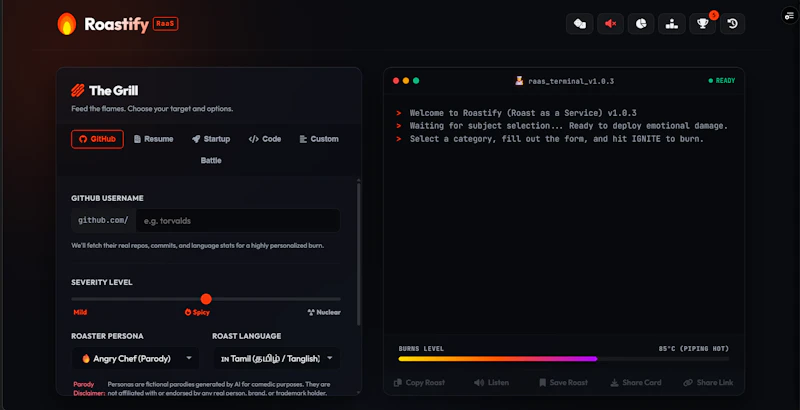Image resolution: width=800 pixels, height=410 pixels.
Task: Switch to the Custom tab
Action: (x=319, y=139)
